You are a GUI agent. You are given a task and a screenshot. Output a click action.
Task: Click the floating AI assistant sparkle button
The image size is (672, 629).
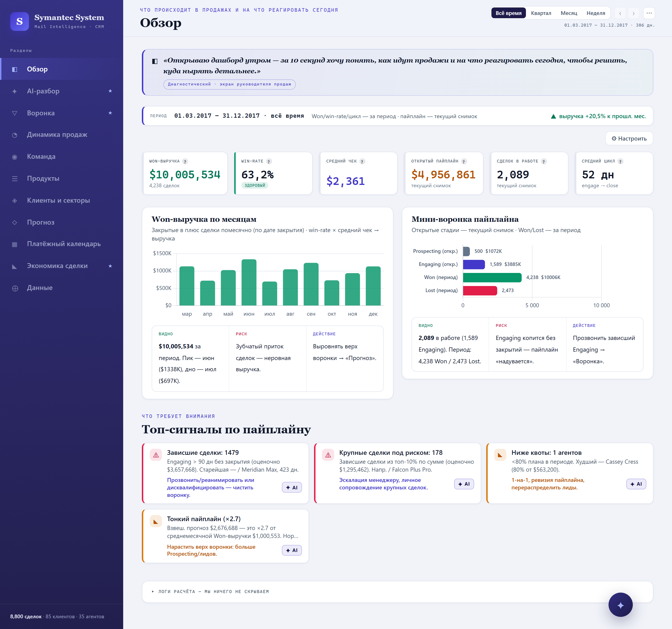click(x=620, y=605)
